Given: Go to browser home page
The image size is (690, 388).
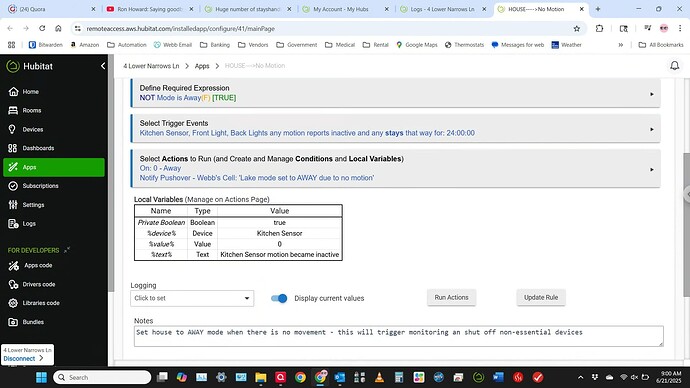Looking at the screenshot, I should [58, 28].
